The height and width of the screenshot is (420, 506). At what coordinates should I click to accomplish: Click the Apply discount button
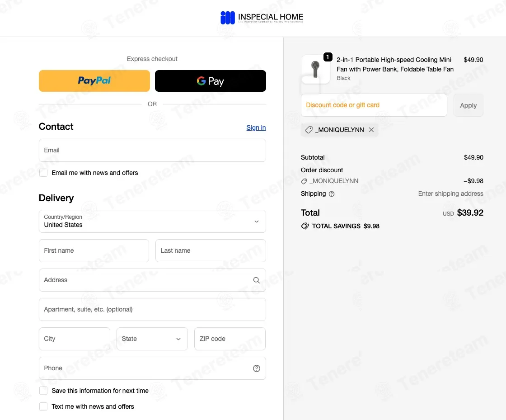tap(468, 105)
